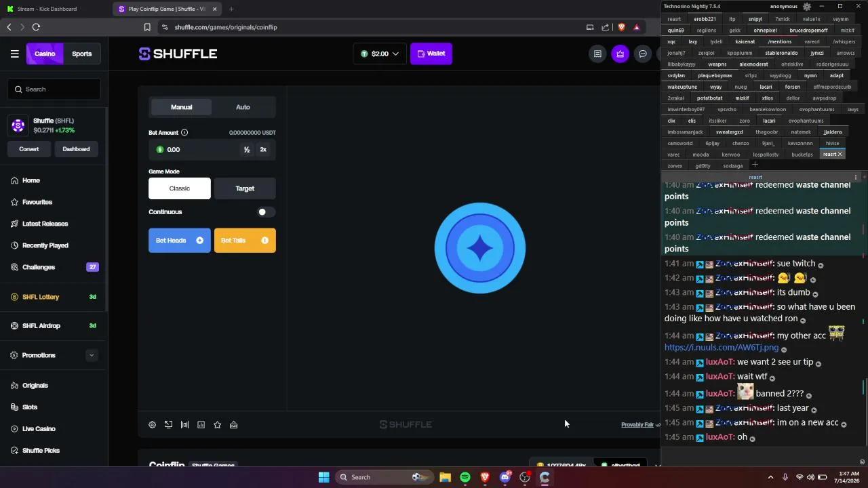Double the bet with 2x button
Screen dimensions: 868x488
tap(263, 150)
